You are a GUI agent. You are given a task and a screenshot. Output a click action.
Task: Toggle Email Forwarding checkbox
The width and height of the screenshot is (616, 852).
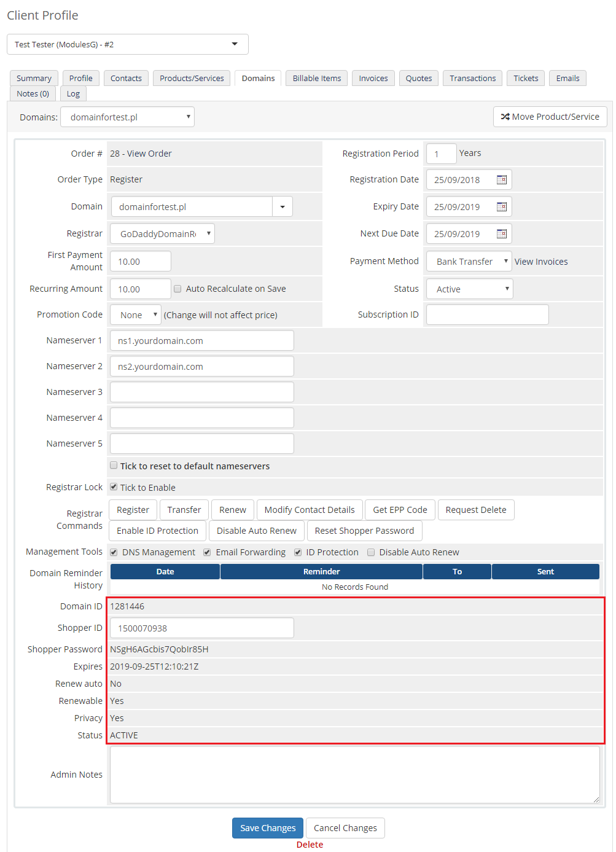pos(207,552)
